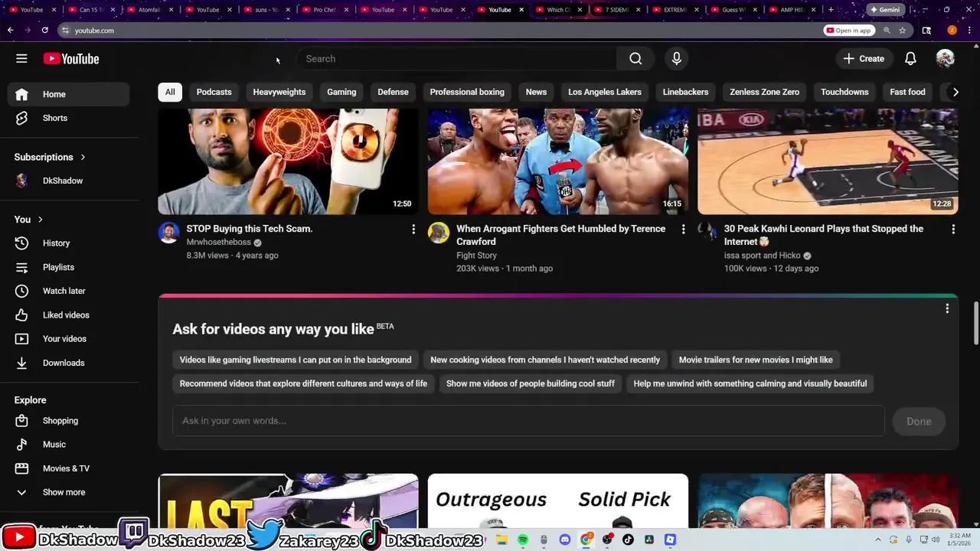Open TikTok app from taskbar

(628, 540)
